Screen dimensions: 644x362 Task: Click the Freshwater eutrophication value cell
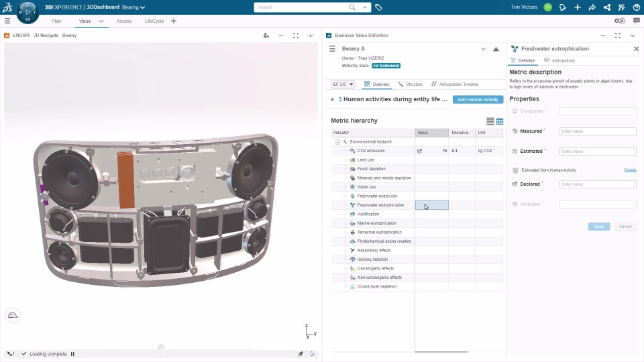(x=431, y=205)
